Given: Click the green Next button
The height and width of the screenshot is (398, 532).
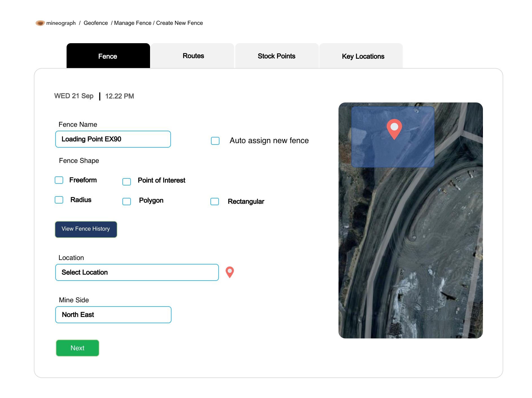Looking at the screenshot, I should pyautogui.click(x=78, y=348).
